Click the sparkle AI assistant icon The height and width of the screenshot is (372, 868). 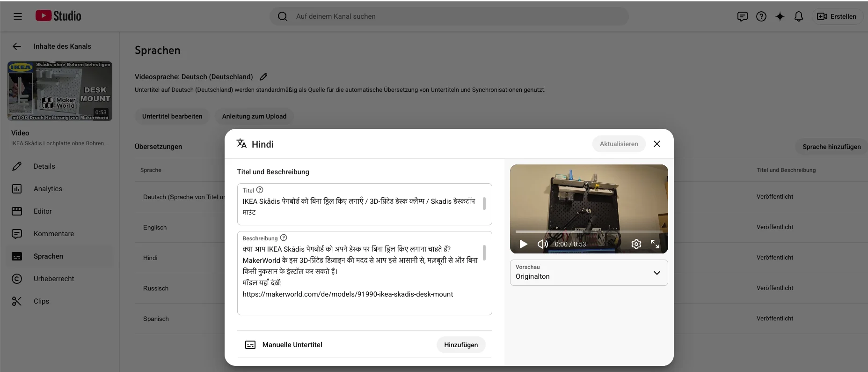pyautogui.click(x=780, y=16)
